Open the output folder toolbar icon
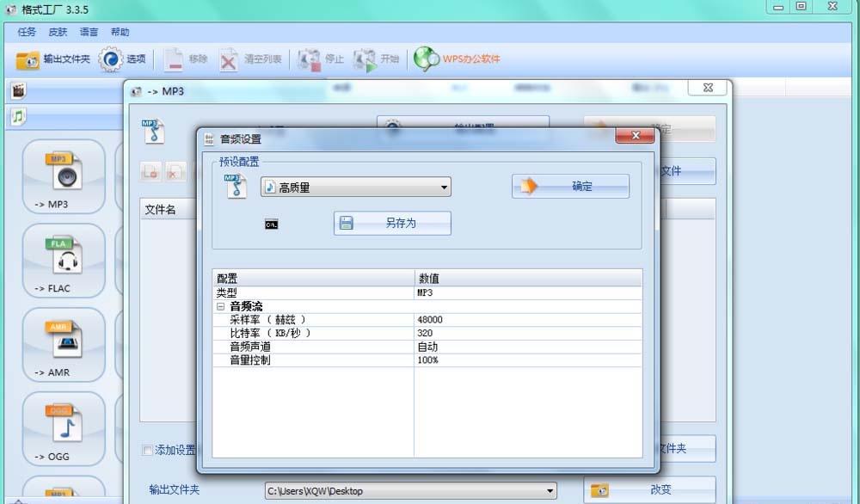 27,59
